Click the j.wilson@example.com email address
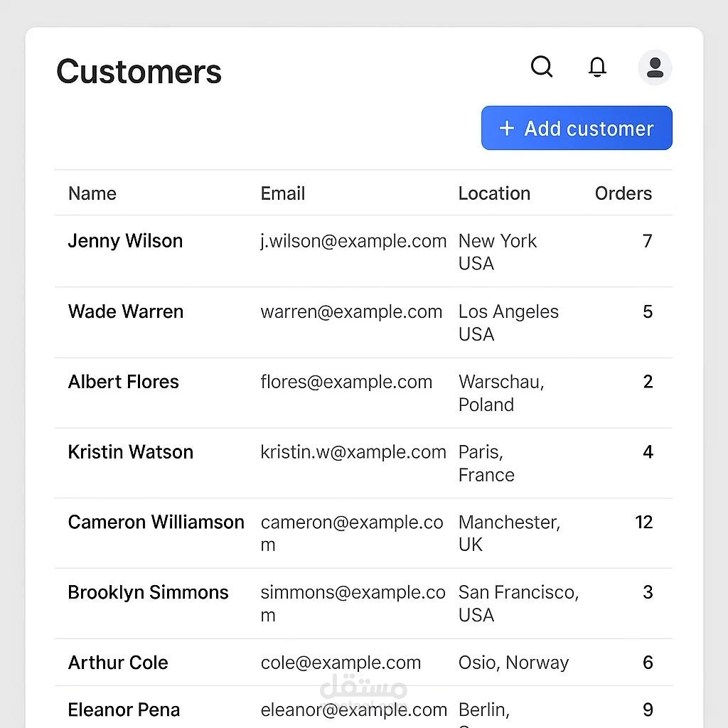 pos(353,241)
